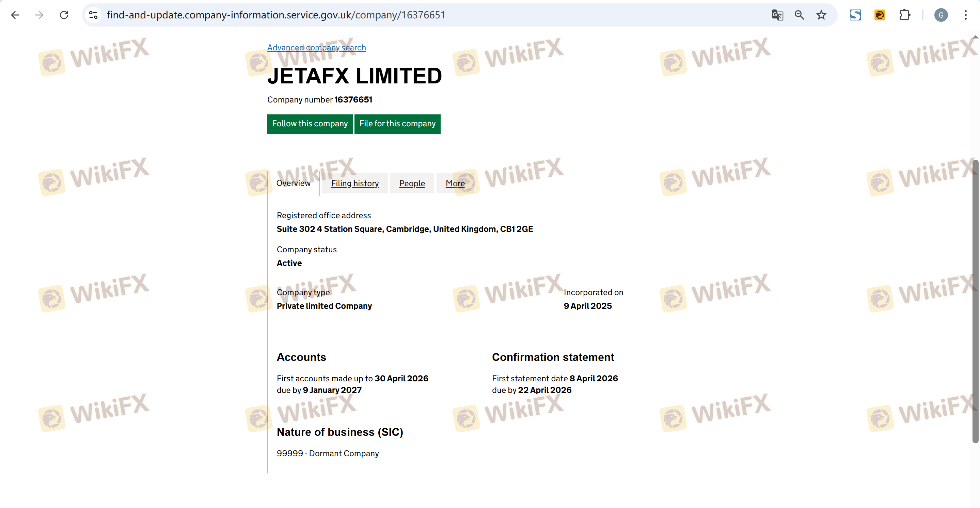
Task: Open the zoom magnifier icon in address bar
Action: (799, 15)
